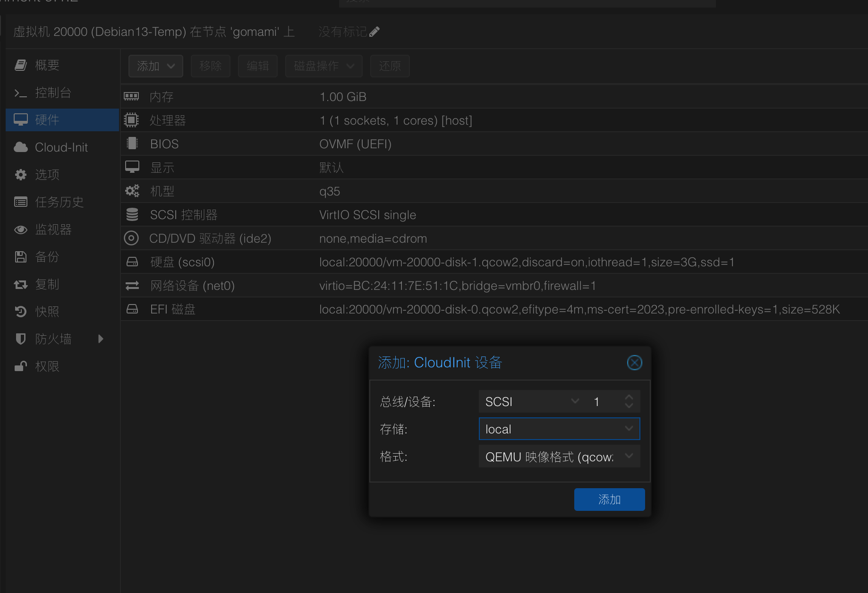Close the add CloudInit device dialog
Screen dimensions: 868x593
[634, 363]
